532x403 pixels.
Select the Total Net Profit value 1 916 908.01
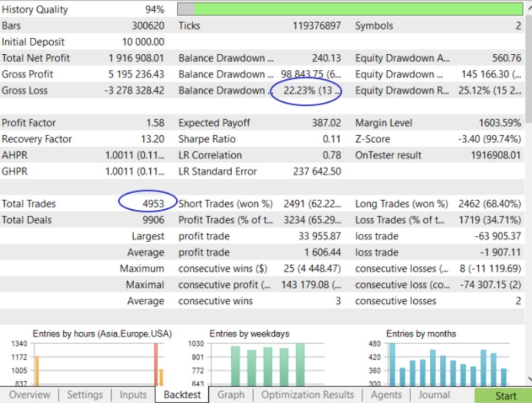pyautogui.click(x=136, y=58)
